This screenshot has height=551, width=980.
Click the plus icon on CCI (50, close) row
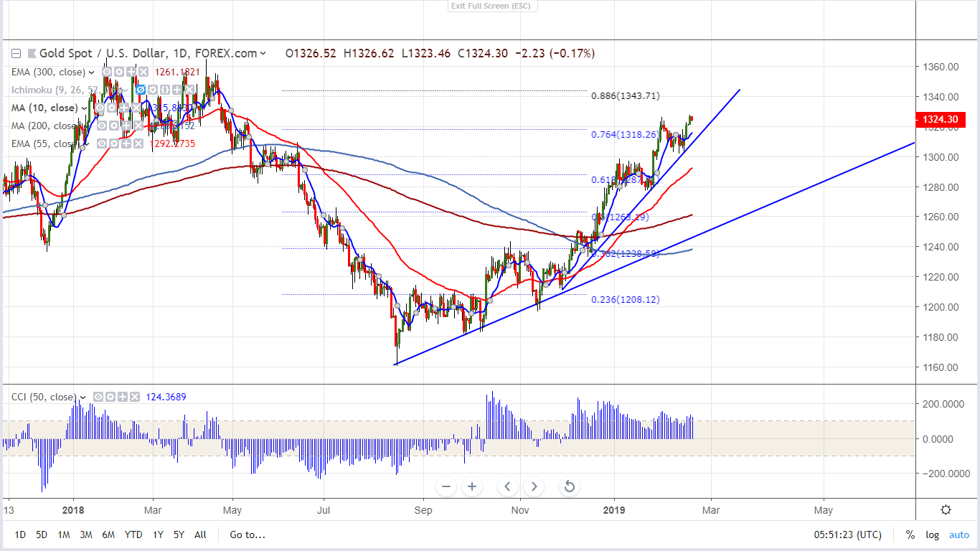(x=123, y=397)
